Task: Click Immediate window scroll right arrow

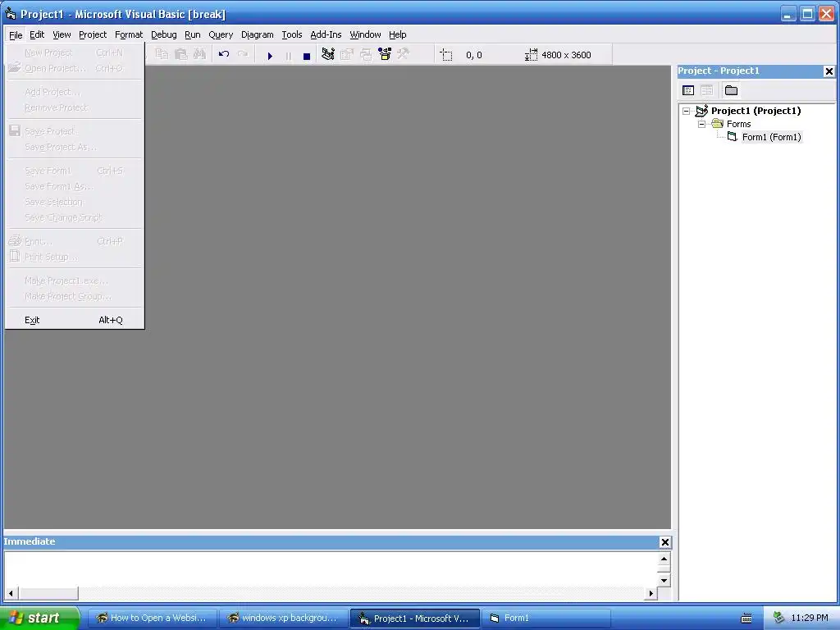Action: (x=651, y=593)
